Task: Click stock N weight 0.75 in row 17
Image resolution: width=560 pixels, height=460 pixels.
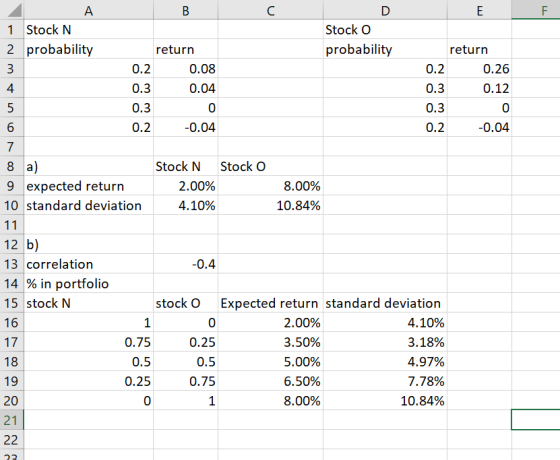Action: click(89, 342)
